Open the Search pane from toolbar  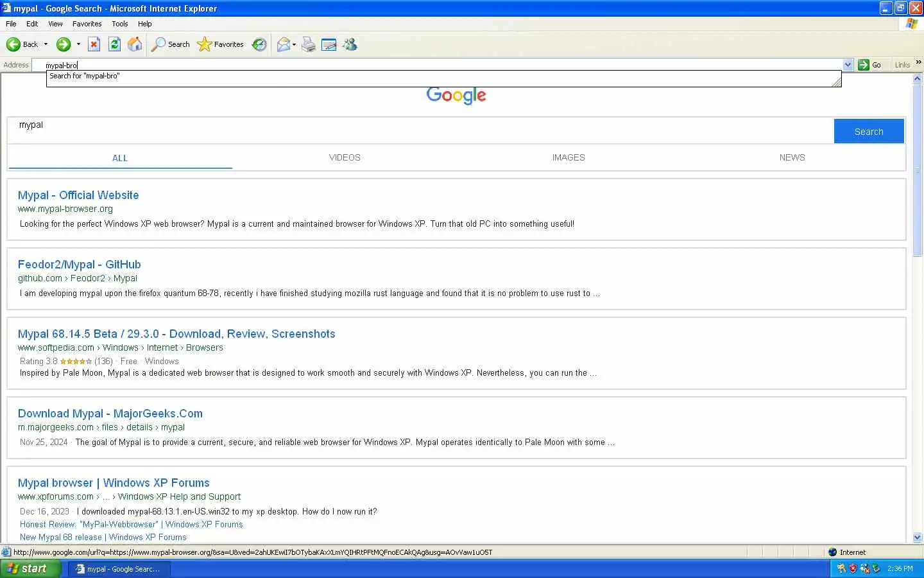(171, 44)
